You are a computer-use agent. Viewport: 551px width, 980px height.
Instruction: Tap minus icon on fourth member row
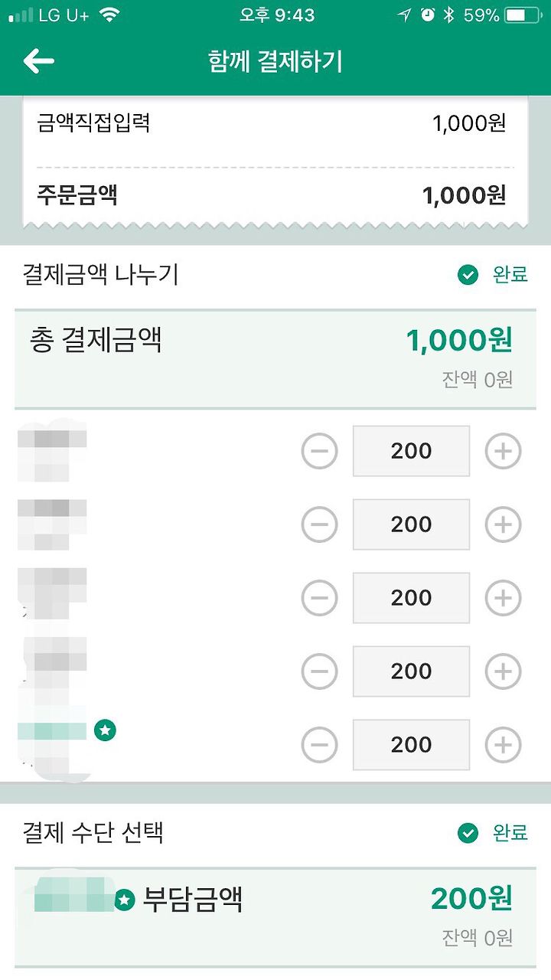(319, 671)
